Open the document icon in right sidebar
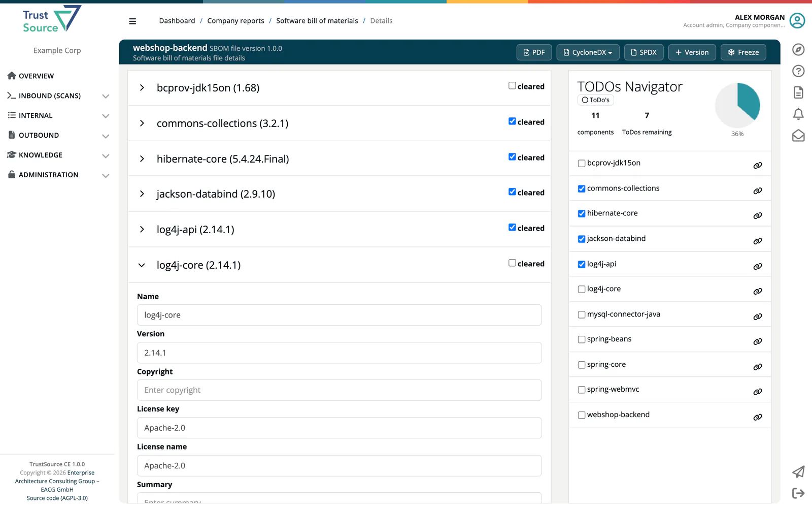812x508 pixels. [798, 92]
